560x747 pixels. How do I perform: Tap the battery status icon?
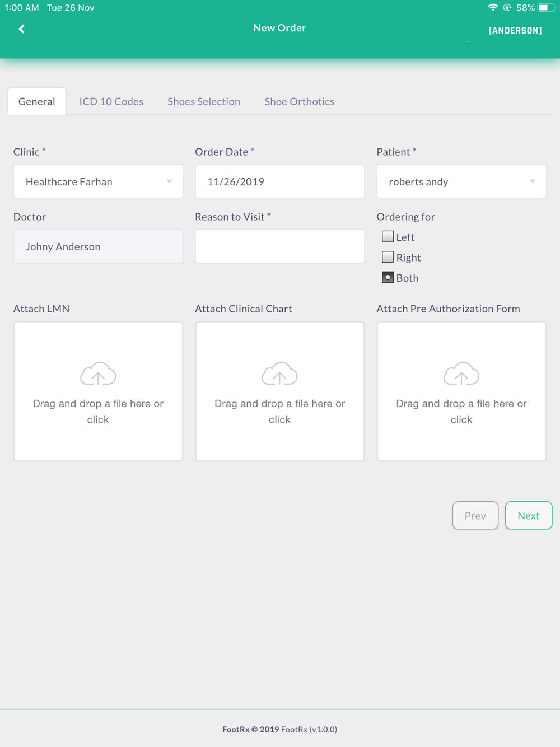tap(547, 8)
